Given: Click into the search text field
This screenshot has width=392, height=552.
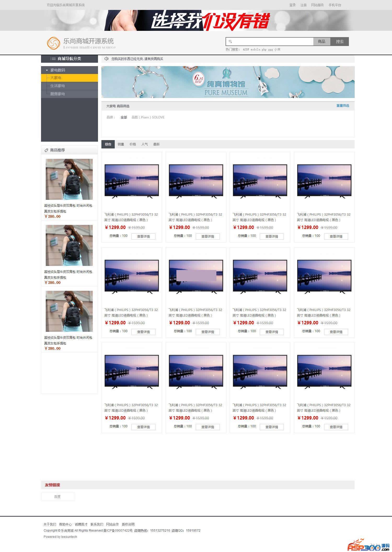Looking at the screenshot, I should pyautogui.click(x=270, y=42).
